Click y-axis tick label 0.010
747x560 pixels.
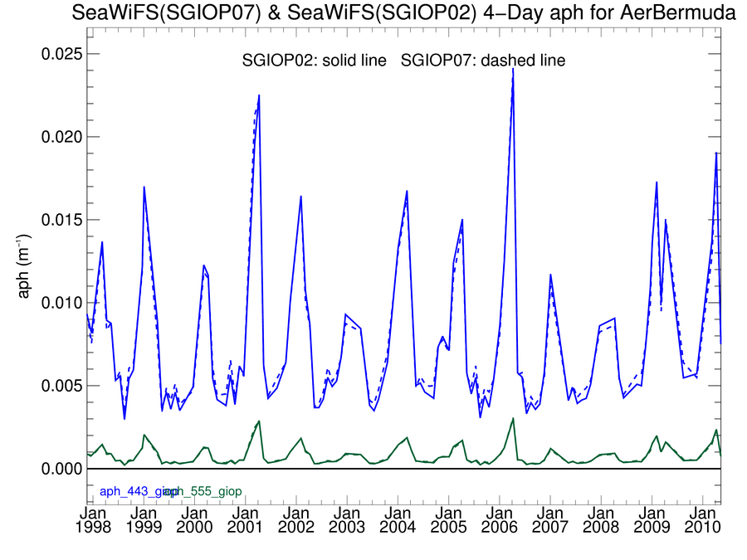pos(61,303)
